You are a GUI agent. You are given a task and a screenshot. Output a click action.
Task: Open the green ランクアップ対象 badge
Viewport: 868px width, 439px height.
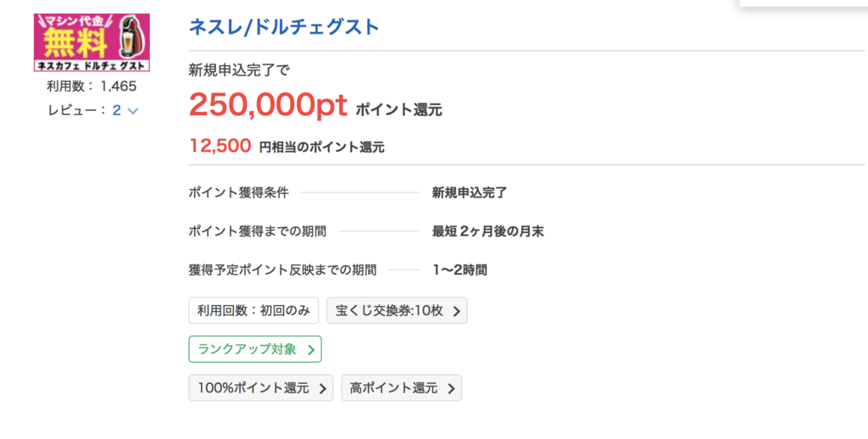255,349
